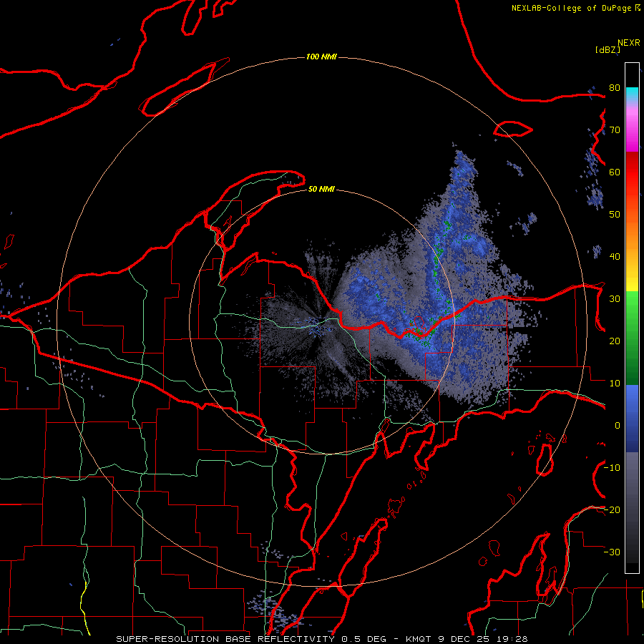Click the 100 NMI range ring label
644x644 pixels.
point(321,57)
